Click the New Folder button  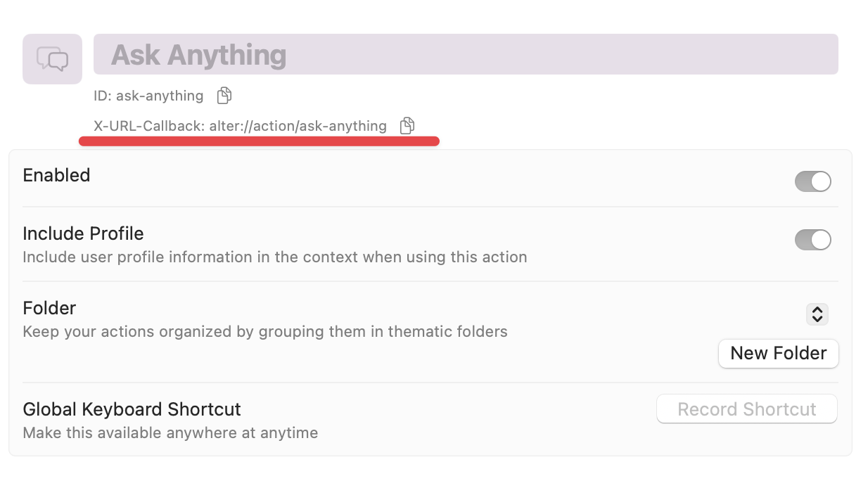tap(778, 353)
